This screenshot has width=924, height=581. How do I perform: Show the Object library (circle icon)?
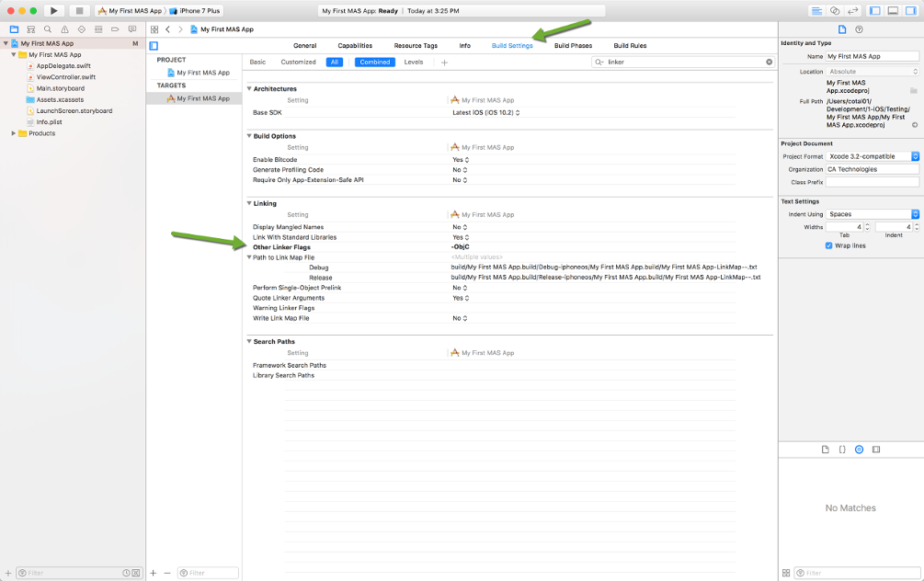click(859, 450)
